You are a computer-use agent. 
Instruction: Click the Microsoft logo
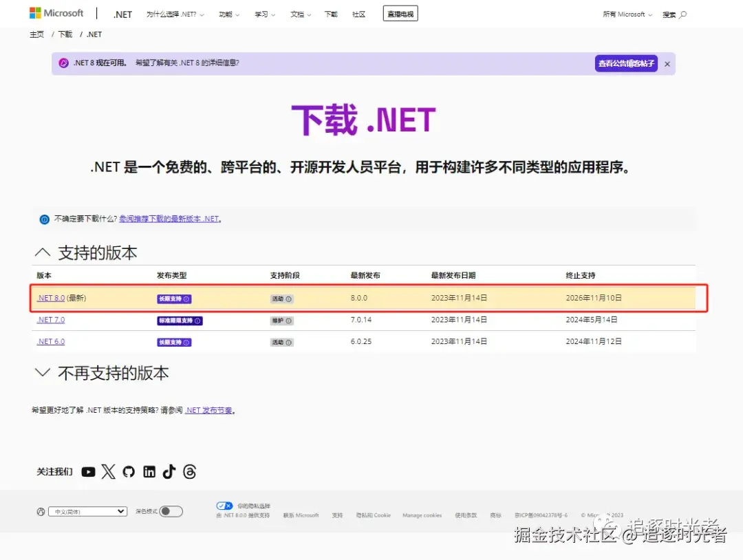tap(56, 13)
